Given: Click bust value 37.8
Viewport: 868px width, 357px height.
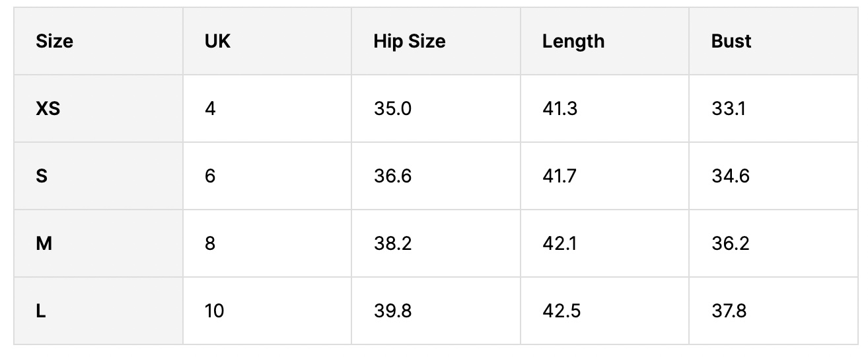Looking at the screenshot, I should pyautogui.click(x=729, y=311).
